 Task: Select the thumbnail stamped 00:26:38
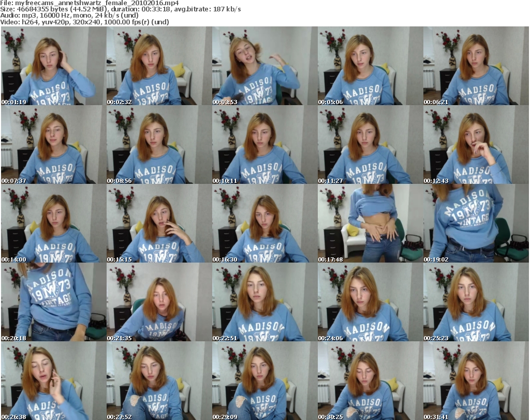[53, 381]
